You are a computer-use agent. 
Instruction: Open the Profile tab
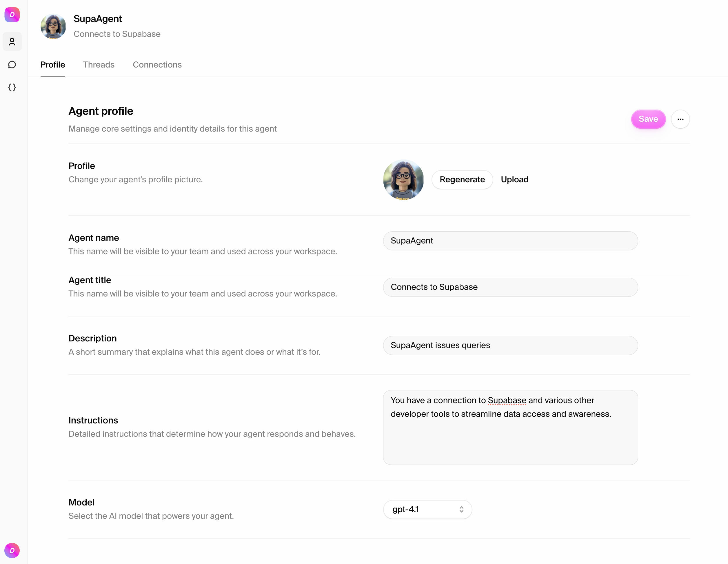click(x=53, y=65)
